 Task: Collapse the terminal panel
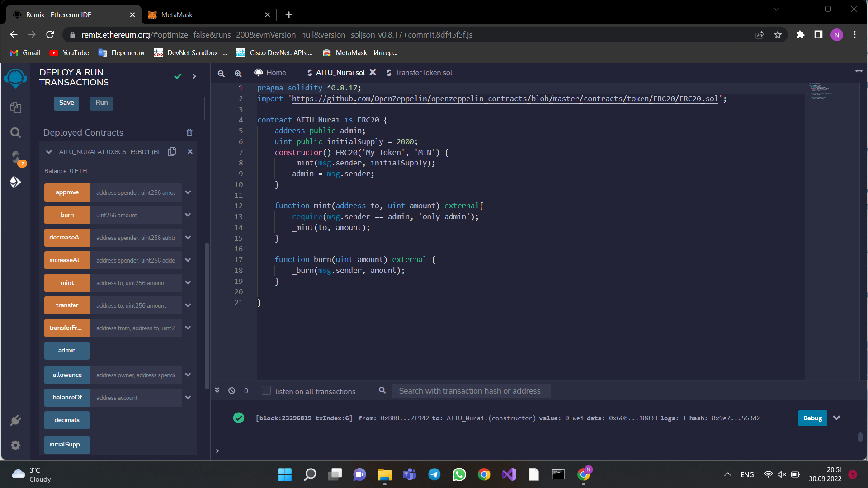tap(217, 390)
